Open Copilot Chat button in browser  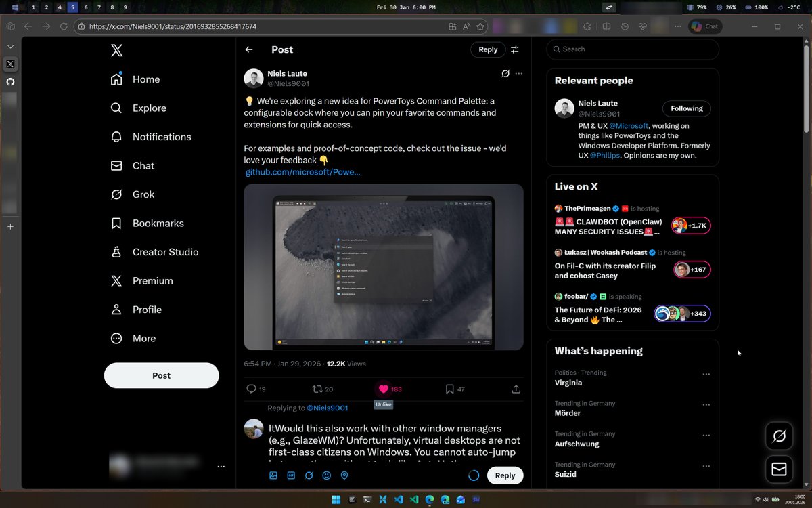[705, 26]
